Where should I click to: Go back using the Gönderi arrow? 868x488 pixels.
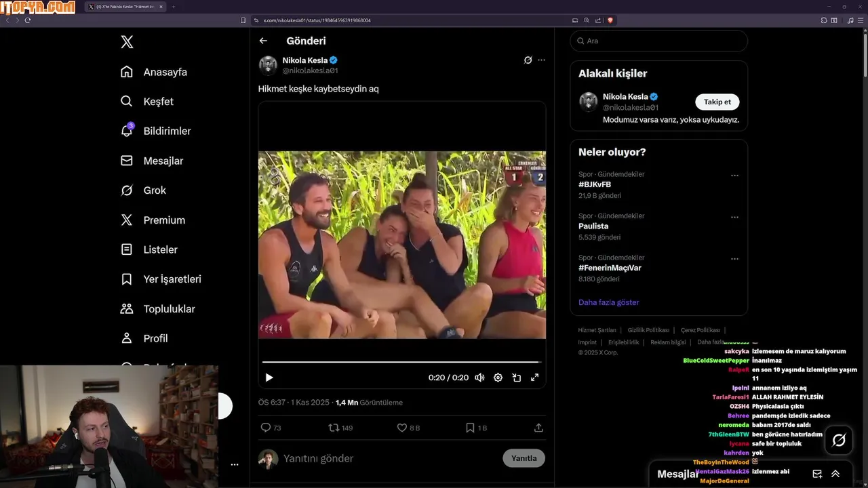[x=263, y=41]
